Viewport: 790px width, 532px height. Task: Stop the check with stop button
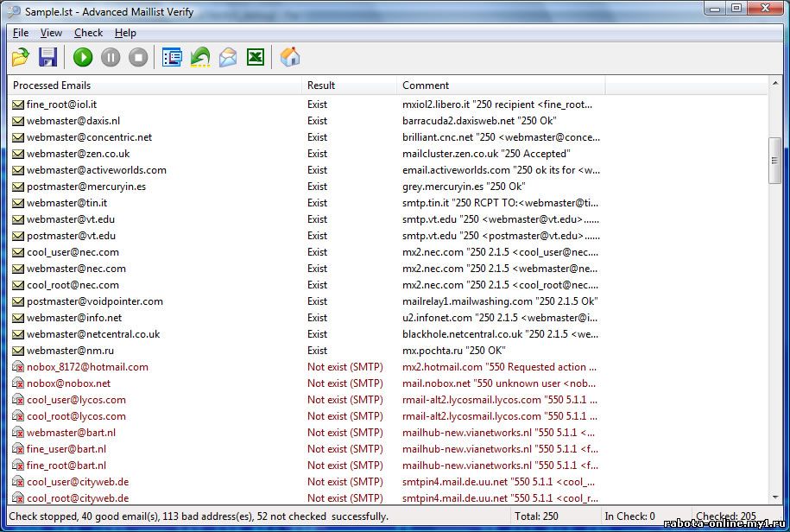click(x=138, y=58)
